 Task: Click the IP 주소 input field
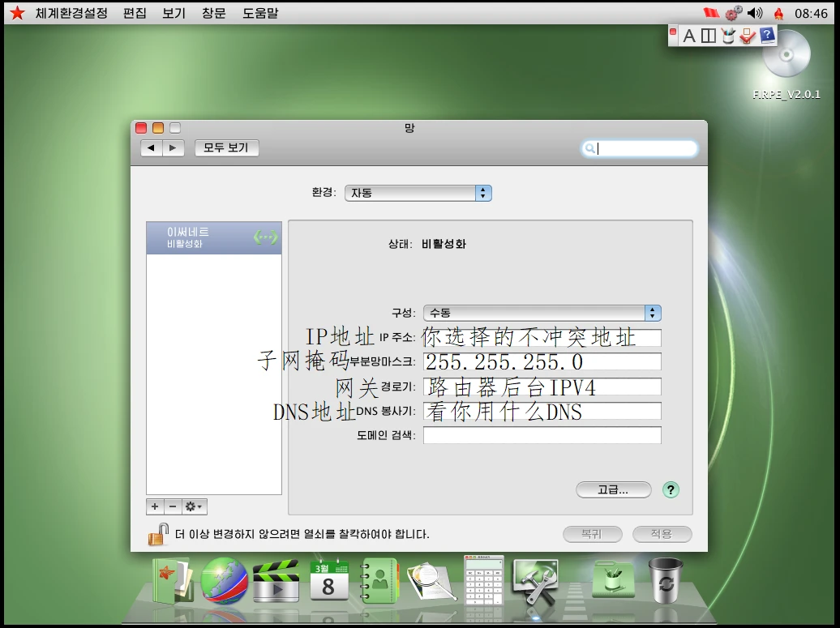[x=542, y=338]
